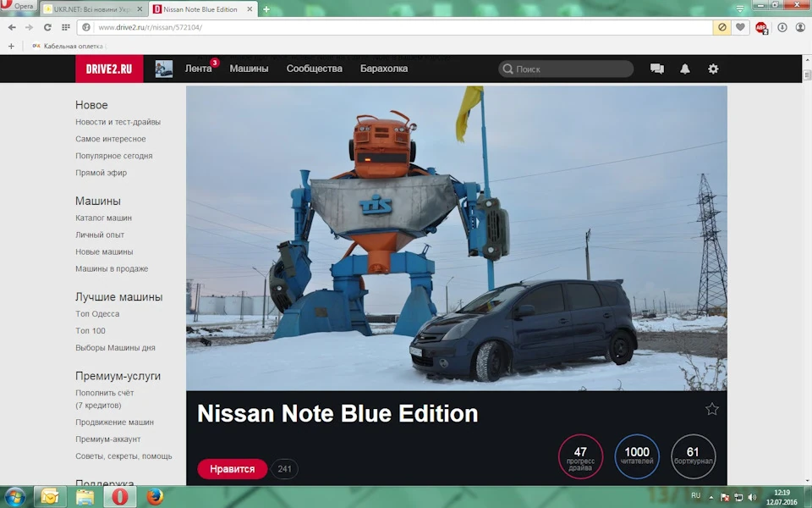The image size is (812, 508).
Task: Open Самое интересное link
Action: point(110,139)
